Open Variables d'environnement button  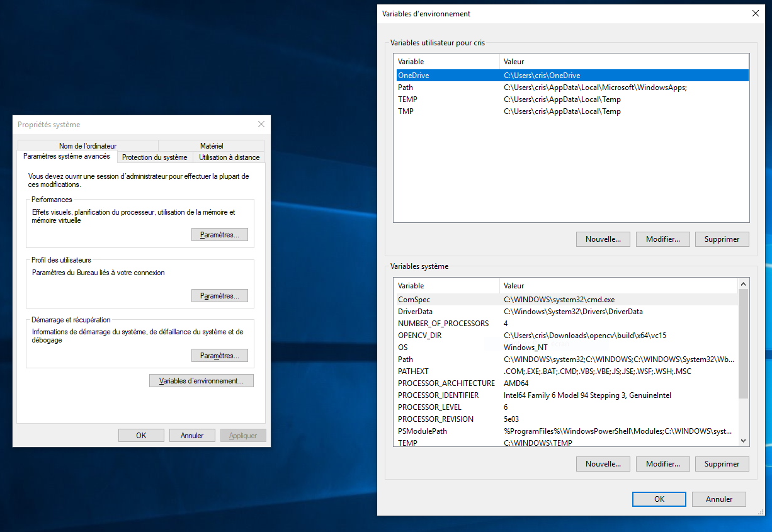pos(202,381)
